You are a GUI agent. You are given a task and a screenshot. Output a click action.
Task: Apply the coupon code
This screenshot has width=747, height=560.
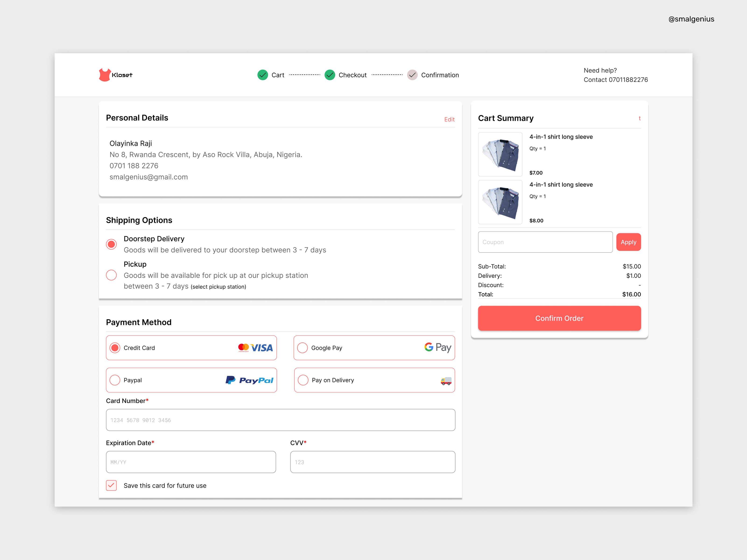point(628,242)
